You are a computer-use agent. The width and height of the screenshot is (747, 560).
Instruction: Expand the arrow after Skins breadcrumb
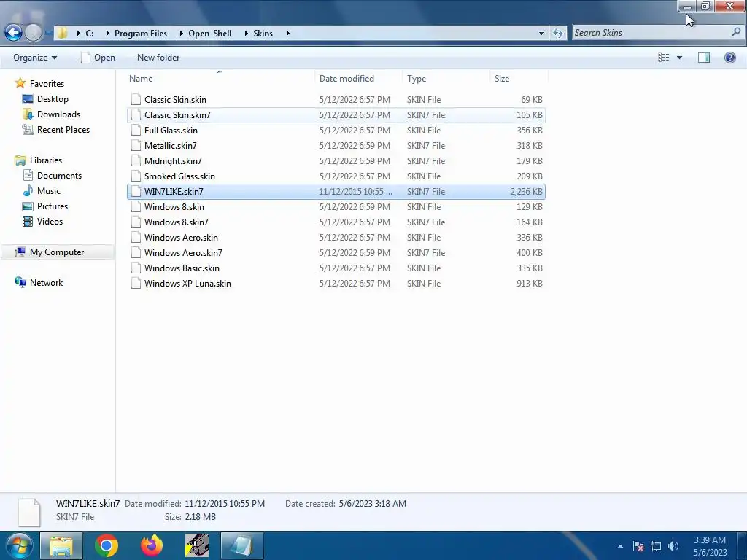click(287, 34)
